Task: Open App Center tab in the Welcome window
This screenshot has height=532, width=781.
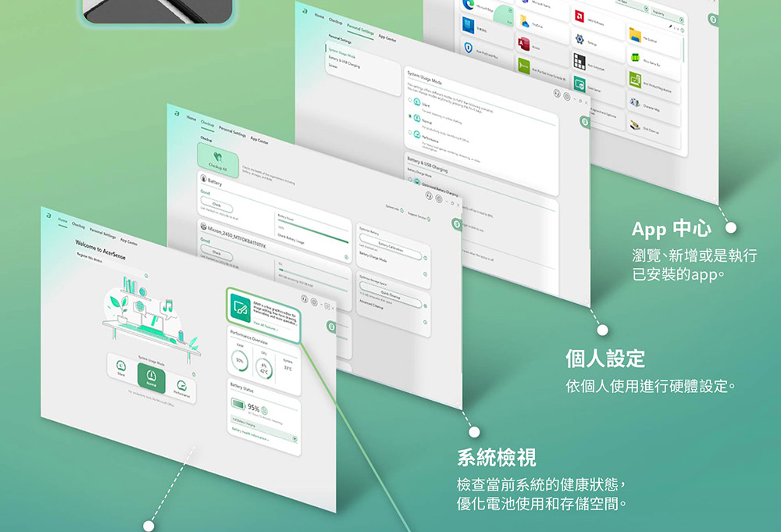Action: click(x=129, y=241)
